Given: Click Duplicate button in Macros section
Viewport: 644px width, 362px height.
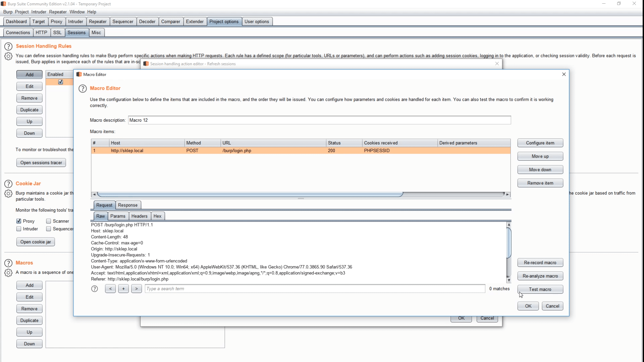Looking at the screenshot, I should point(30,320).
